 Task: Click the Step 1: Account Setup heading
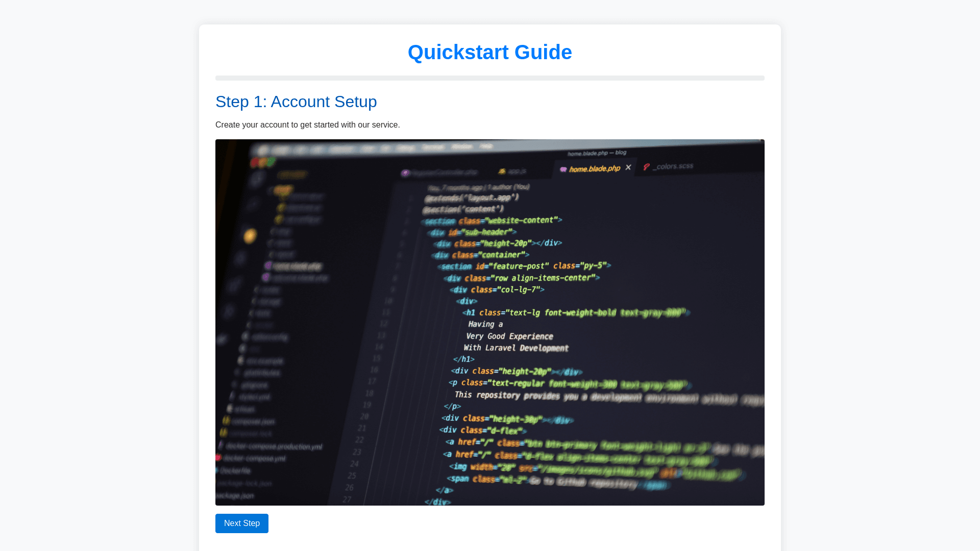296,102
